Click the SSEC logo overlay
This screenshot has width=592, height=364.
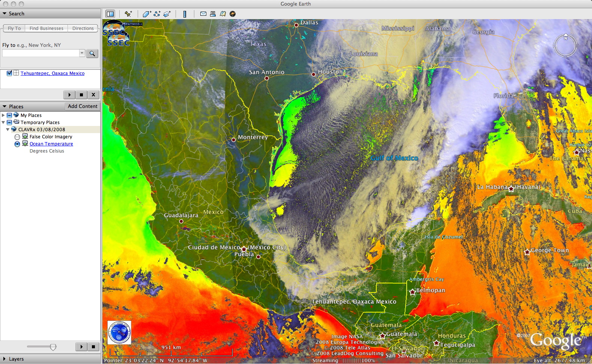(x=117, y=34)
